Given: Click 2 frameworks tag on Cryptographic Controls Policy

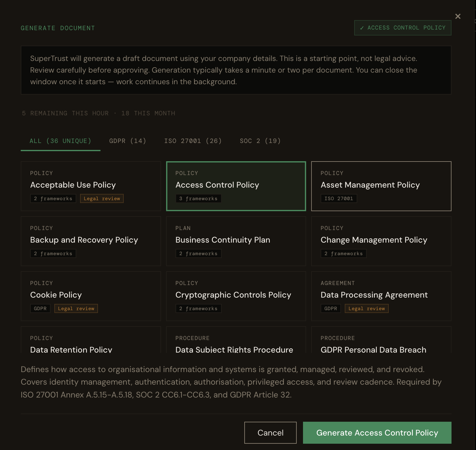Looking at the screenshot, I should (x=198, y=309).
